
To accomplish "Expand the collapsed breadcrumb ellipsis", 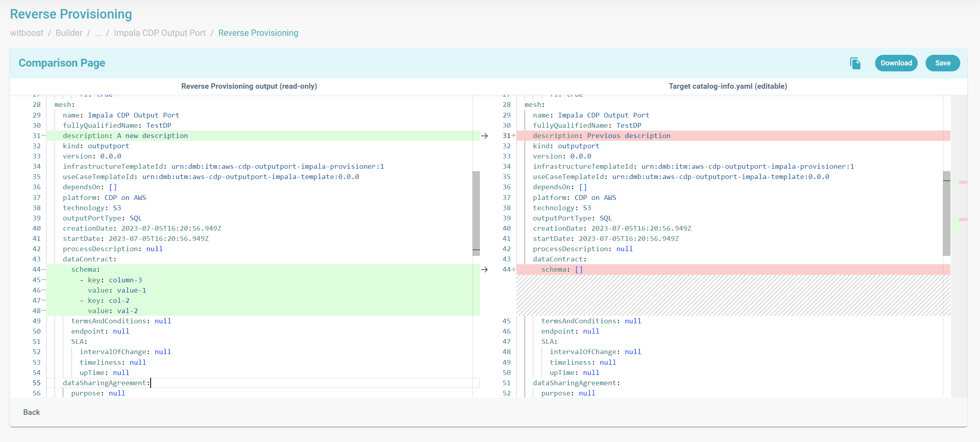I will (98, 33).
